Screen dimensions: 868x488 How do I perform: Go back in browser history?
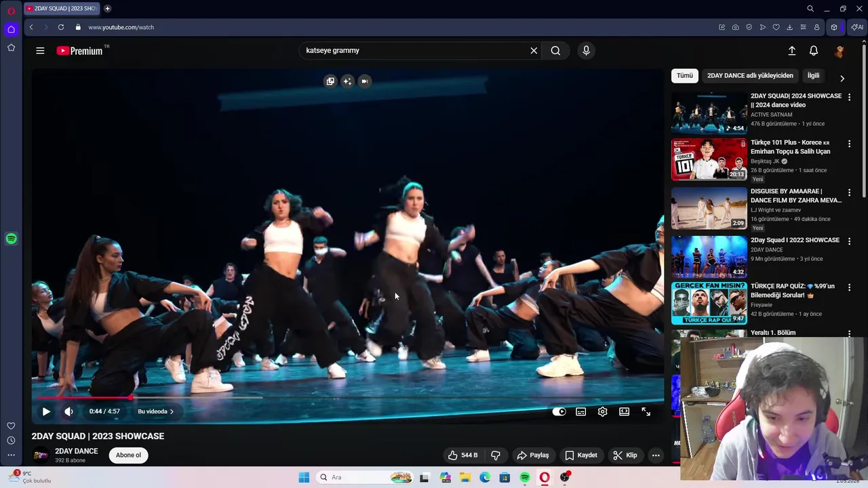coord(31,27)
